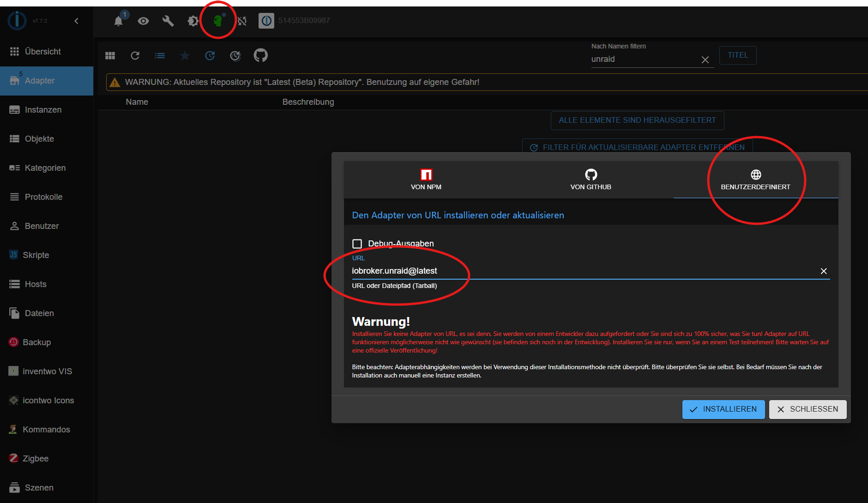Screen dimensions: 868x503
Task: Show favorite adapters star icon
Action: [185, 56]
